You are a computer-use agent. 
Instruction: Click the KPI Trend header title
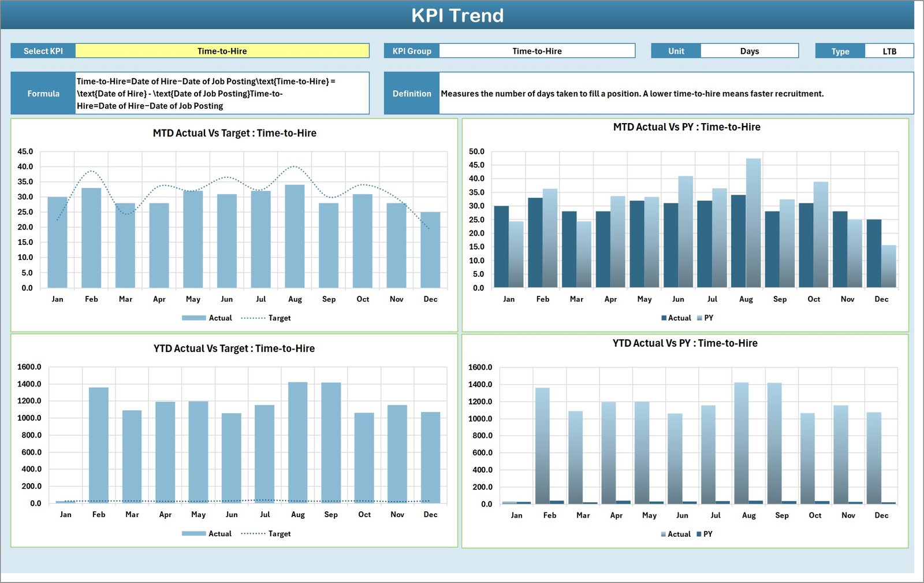tap(458, 16)
